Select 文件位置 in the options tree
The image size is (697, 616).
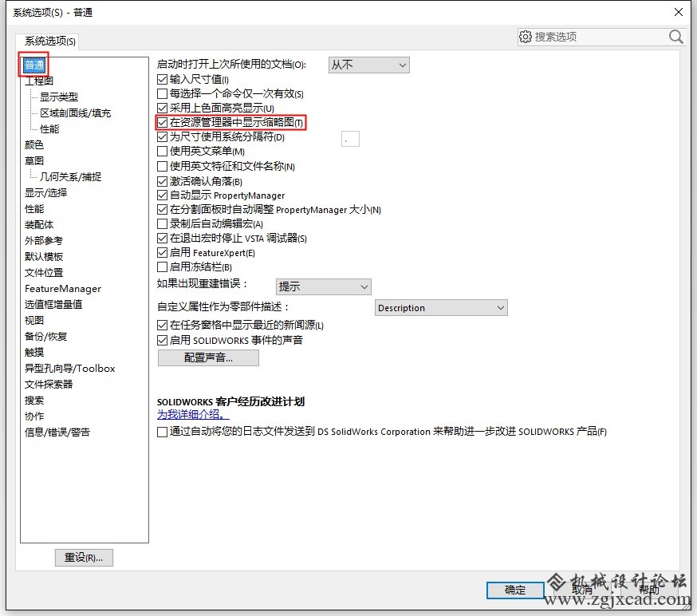pos(44,273)
